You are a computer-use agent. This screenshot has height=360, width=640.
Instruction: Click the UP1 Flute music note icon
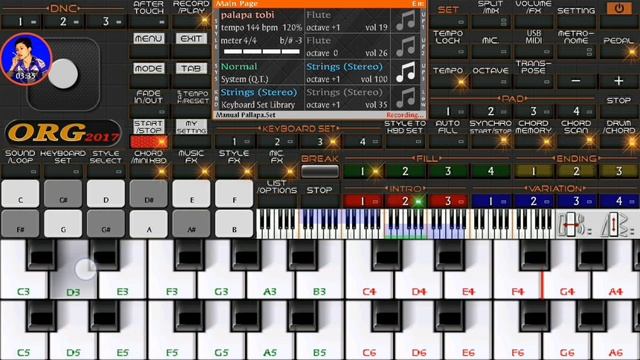(405, 20)
